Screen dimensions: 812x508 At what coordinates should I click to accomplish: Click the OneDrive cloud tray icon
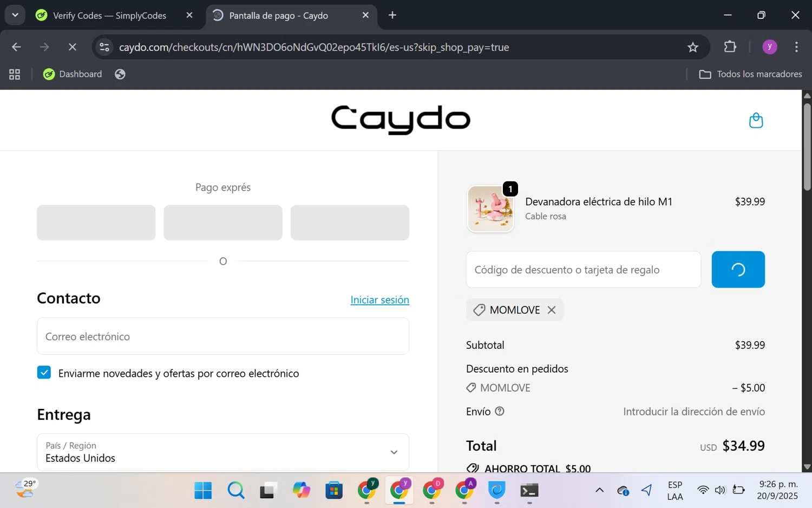[623, 491]
